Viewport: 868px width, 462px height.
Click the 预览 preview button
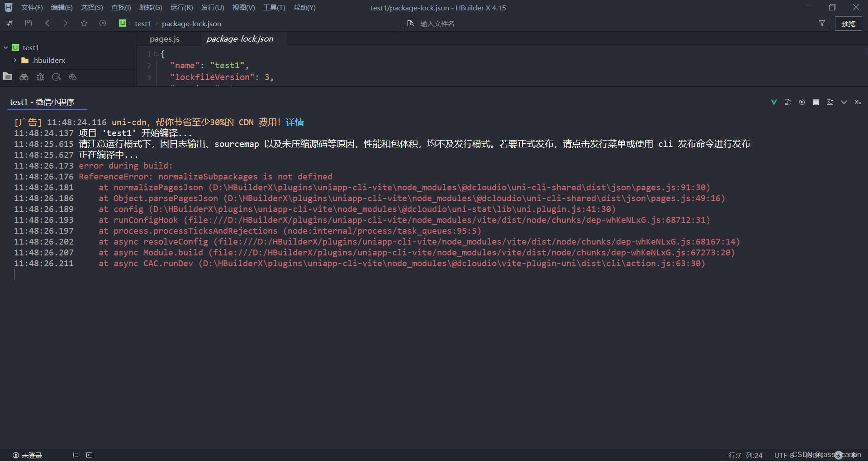[848, 24]
